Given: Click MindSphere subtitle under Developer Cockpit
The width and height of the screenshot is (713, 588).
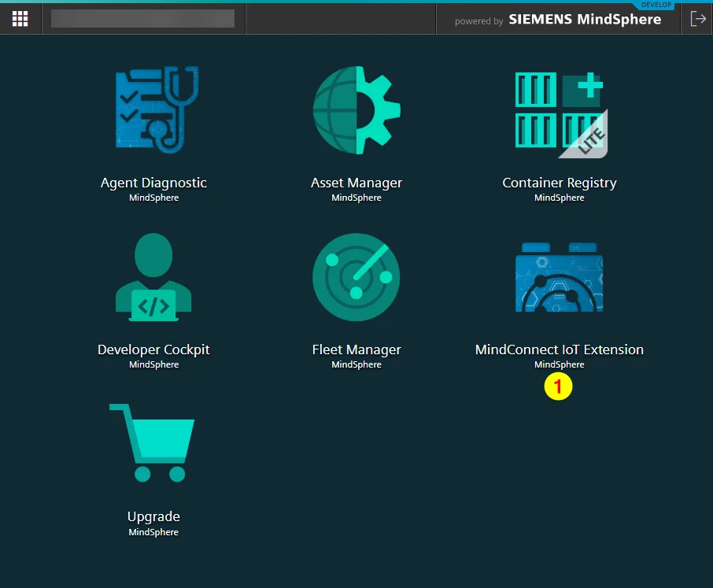Looking at the screenshot, I should [x=153, y=364].
